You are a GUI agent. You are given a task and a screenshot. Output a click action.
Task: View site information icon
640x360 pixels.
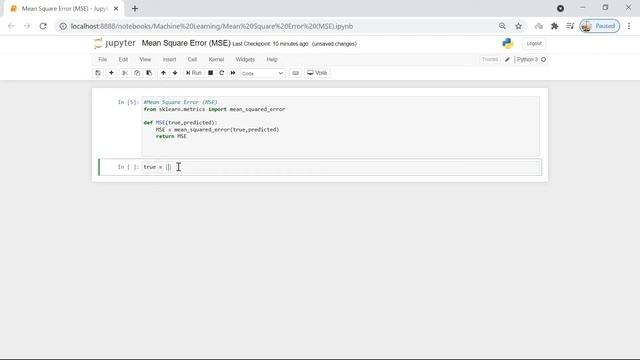[x=63, y=26]
